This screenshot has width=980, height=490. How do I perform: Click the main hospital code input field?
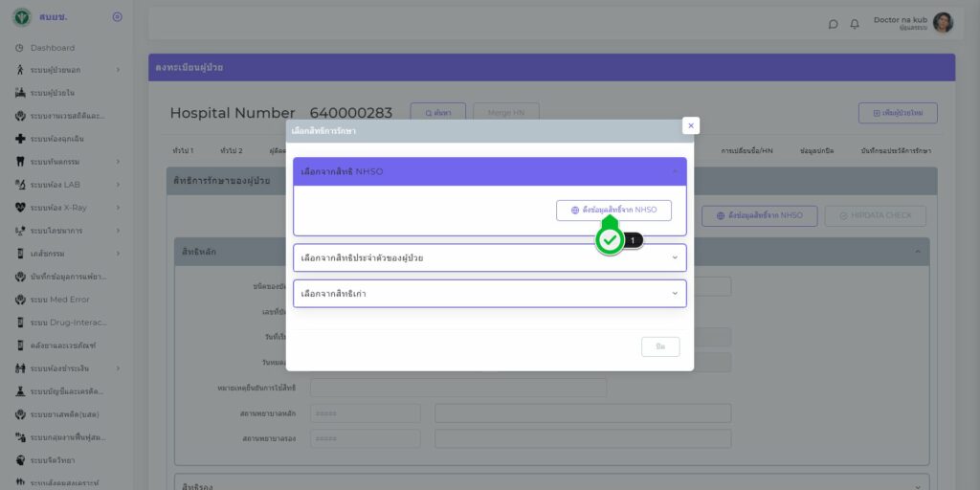[365, 413]
